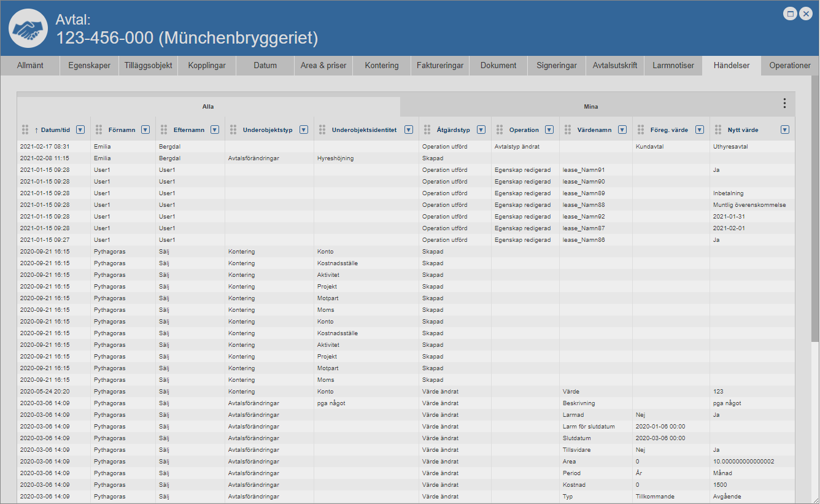Click the drag handle of Förnamn column
The height and width of the screenshot is (504, 820).
(98, 130)
